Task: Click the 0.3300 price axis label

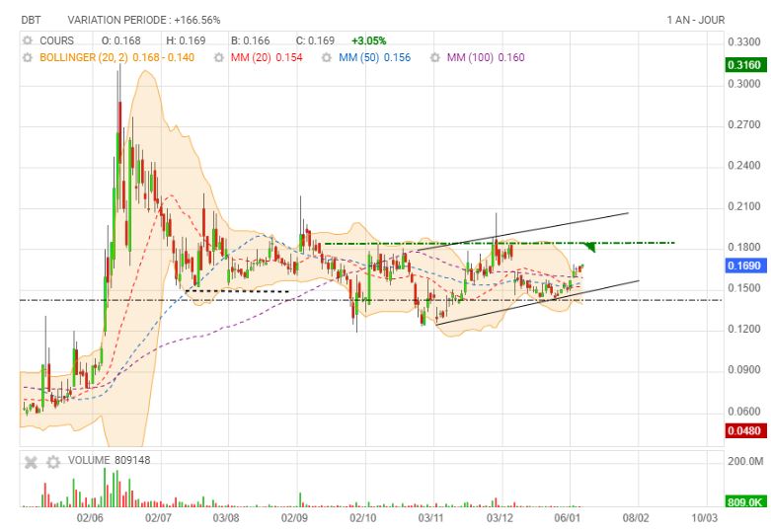Action: pos(744,42)
